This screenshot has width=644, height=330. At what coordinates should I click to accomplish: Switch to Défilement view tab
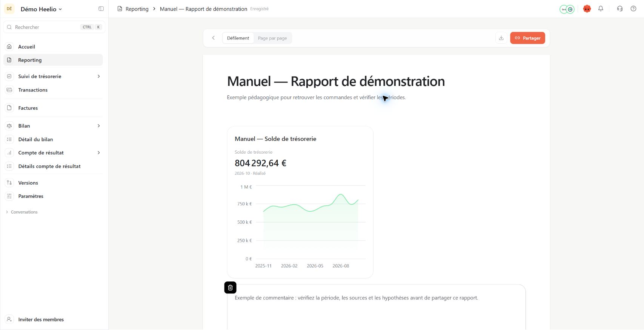click(238, 38)
